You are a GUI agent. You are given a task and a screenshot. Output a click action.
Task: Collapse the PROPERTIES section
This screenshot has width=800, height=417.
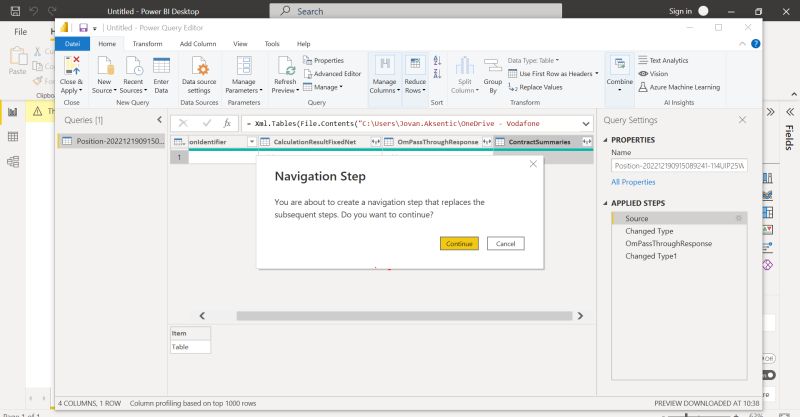coord(606,140)
